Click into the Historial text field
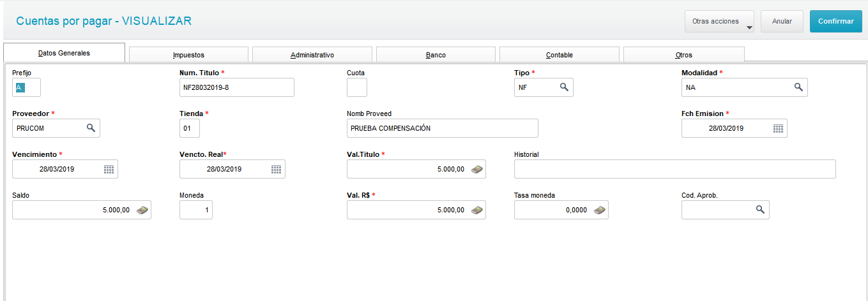This screenshot has height=301, width=868. (x=674, y=169)
